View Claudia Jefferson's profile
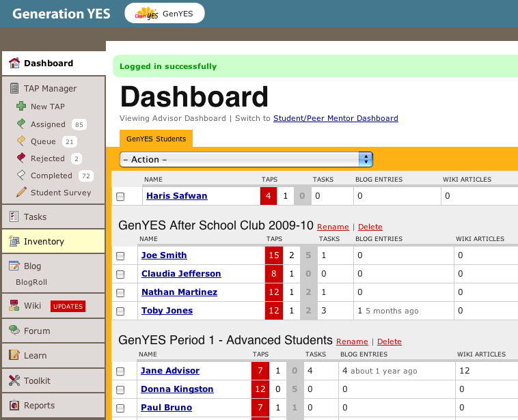 tap(181, 274)
